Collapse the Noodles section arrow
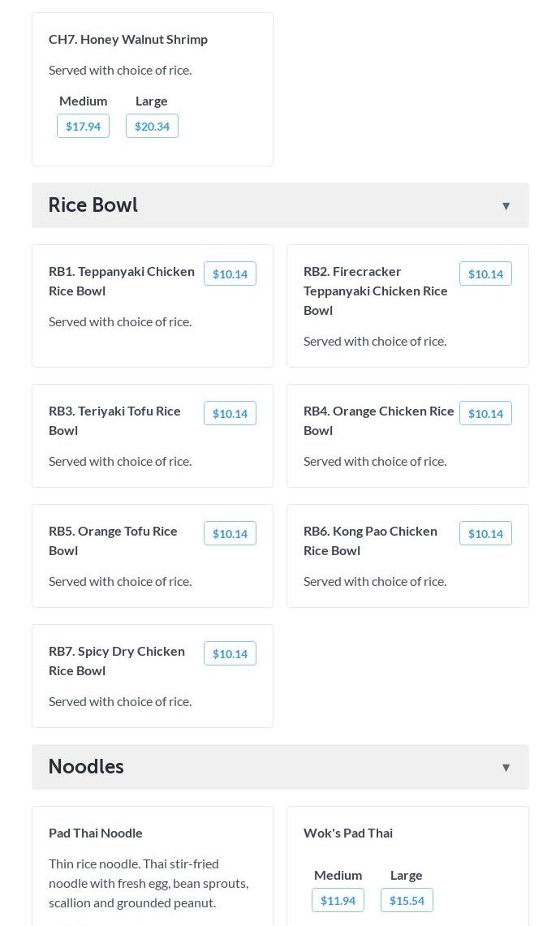This screenshot has width=560, height=926. pos(506,768)
